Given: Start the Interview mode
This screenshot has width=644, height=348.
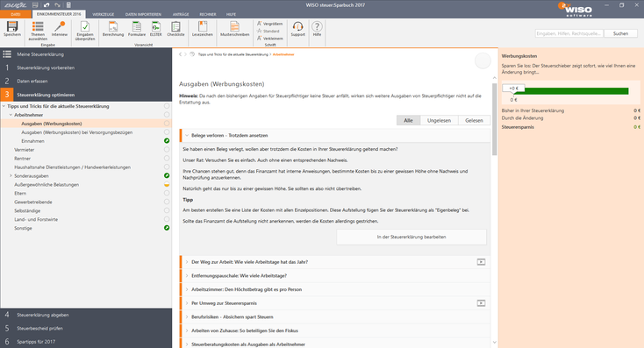Looking at the screenshot, I should point(60,29).
